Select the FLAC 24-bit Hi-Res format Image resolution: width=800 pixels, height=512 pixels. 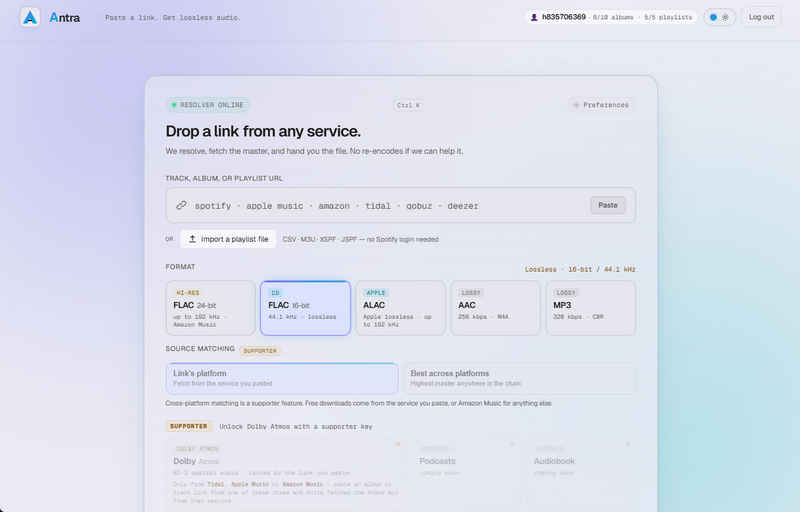(210, 308)
